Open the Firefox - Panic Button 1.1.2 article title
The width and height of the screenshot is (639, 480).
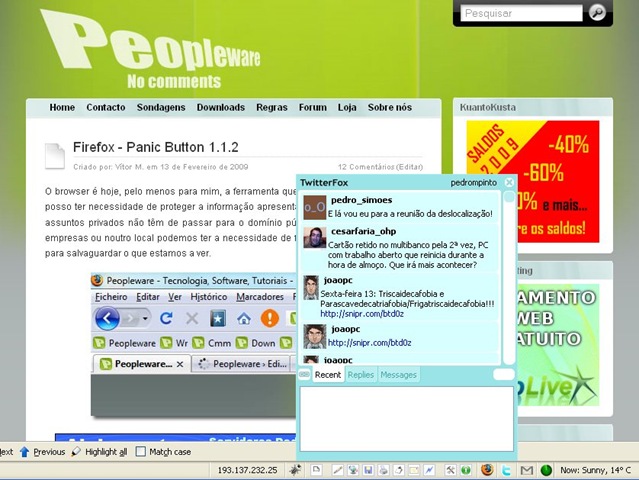156,147
